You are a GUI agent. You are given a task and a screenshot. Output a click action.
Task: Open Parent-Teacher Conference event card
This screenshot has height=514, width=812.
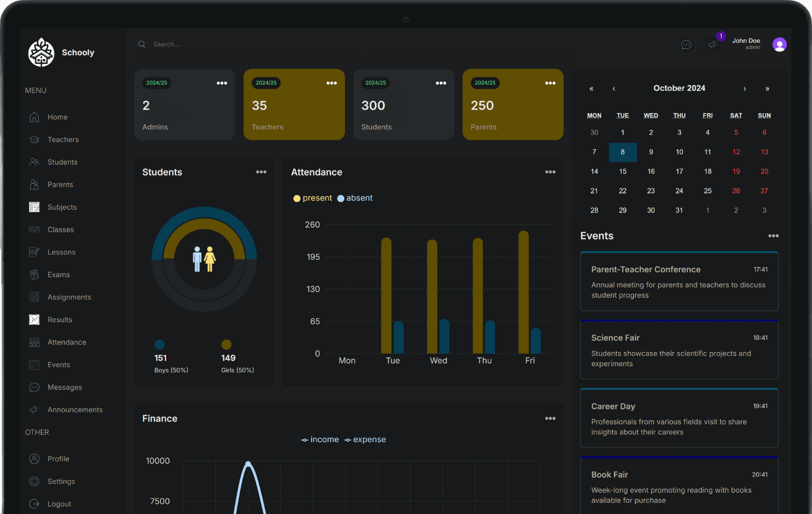coord(679,281)
